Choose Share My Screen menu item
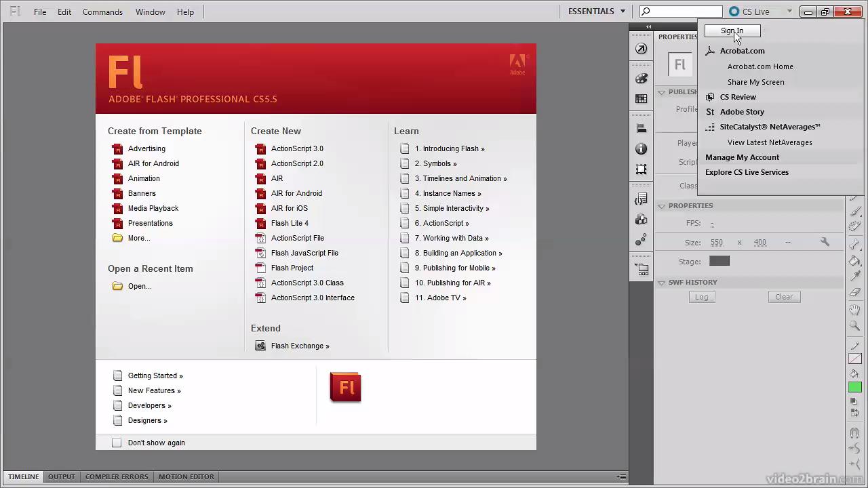This screenshot has width=868, height=488. coord(755,82)
